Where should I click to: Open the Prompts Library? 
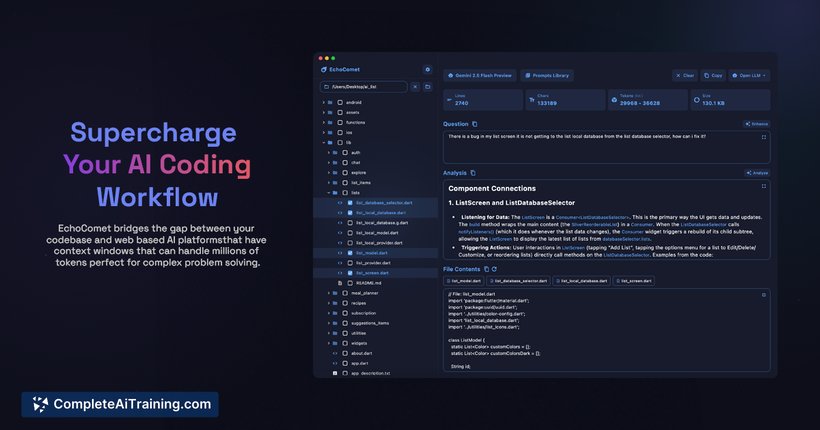(x=547, y=76)
